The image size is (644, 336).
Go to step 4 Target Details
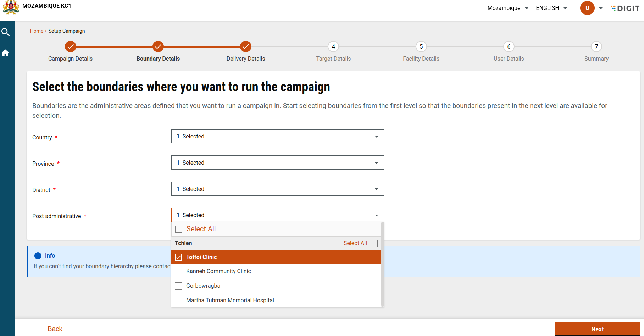[333, 46]
